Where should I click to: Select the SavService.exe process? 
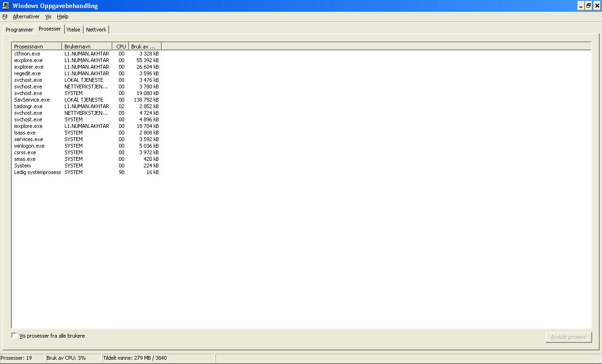tap(87, 100)
